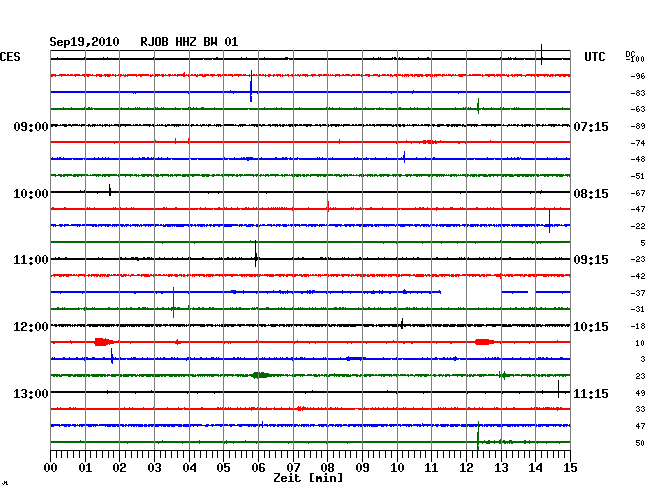Select the "10:00" local time label

click(31, 194)
